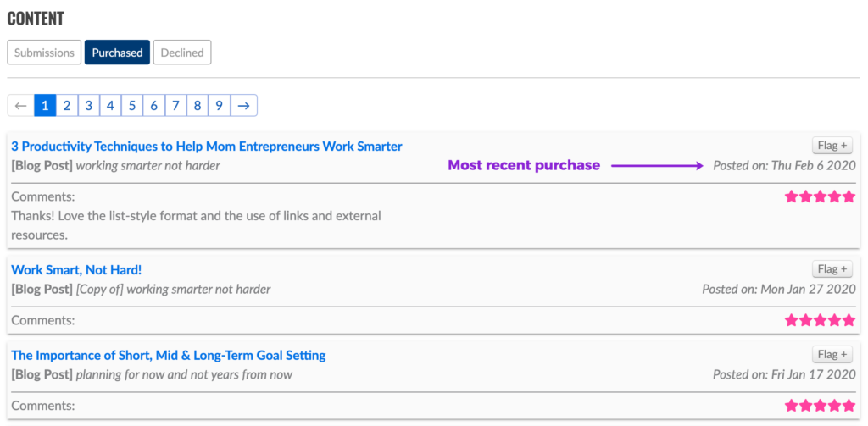The image size is (868, 426).
Task: Click third star on Goal Setting post rating
Action: [821, 406]
